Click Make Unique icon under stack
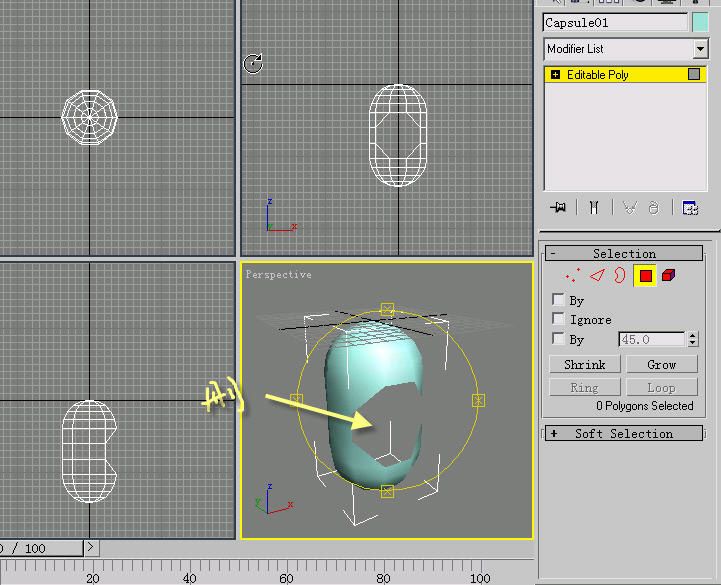This screenshot has width=721, height=585. pos(629,208)
